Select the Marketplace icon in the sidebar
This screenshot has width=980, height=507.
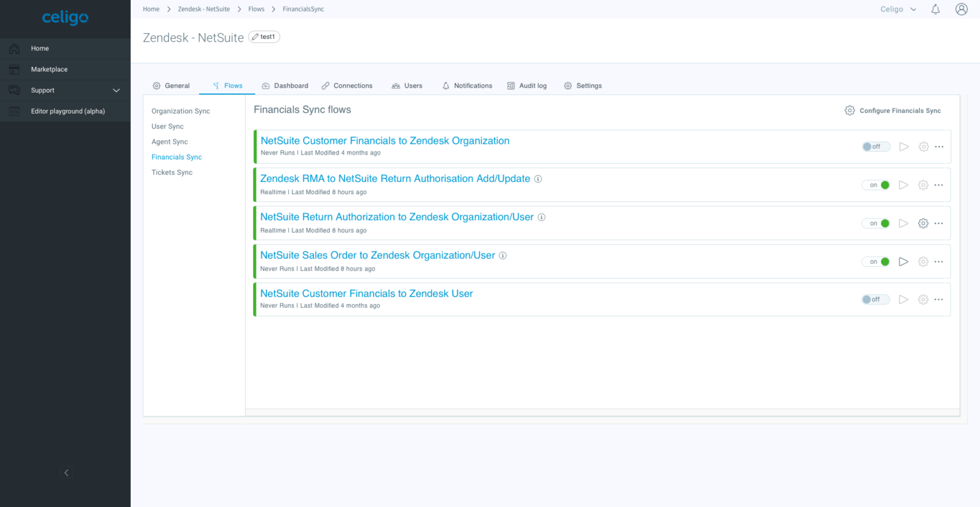pos(13,69)
